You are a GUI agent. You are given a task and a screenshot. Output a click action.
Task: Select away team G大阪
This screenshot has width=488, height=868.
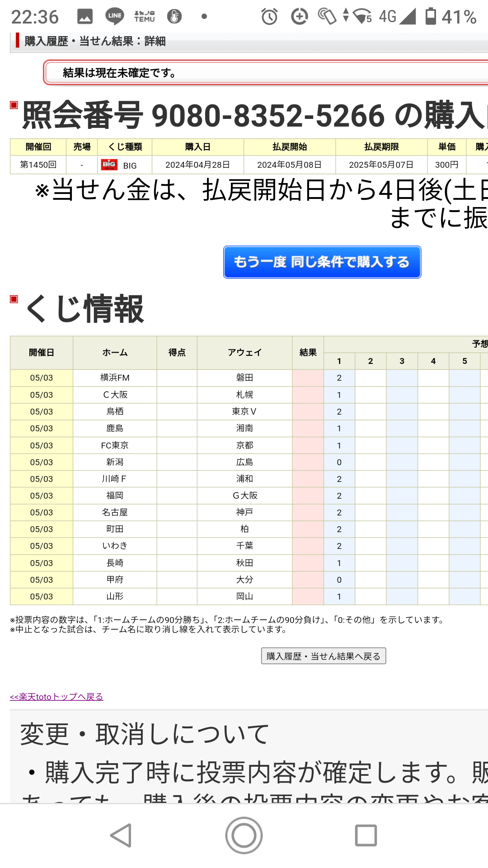(244, 495)
